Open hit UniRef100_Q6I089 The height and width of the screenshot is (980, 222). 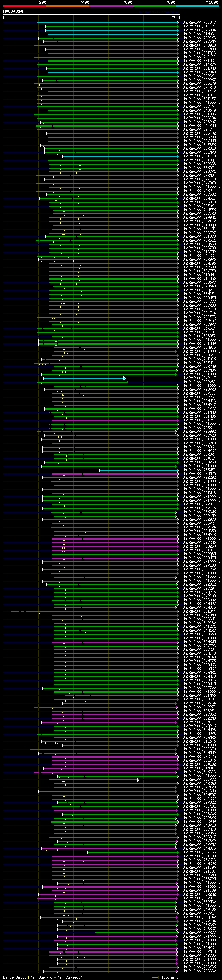[199, 343]
